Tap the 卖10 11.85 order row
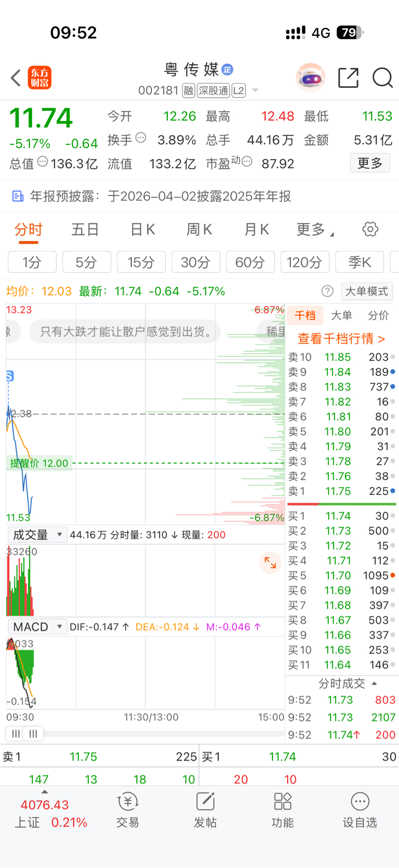This screenshot has width=399, height=868. pyautogui.click(x=341, y=357)
